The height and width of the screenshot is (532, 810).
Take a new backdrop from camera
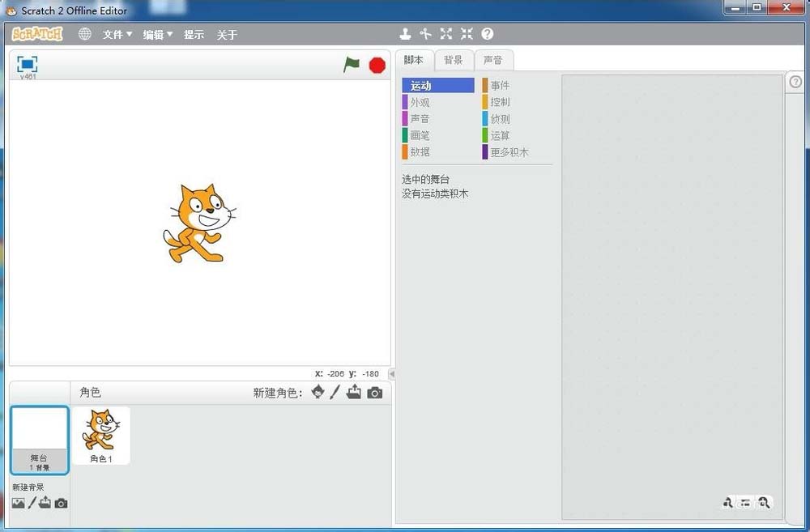click(61, 503)
